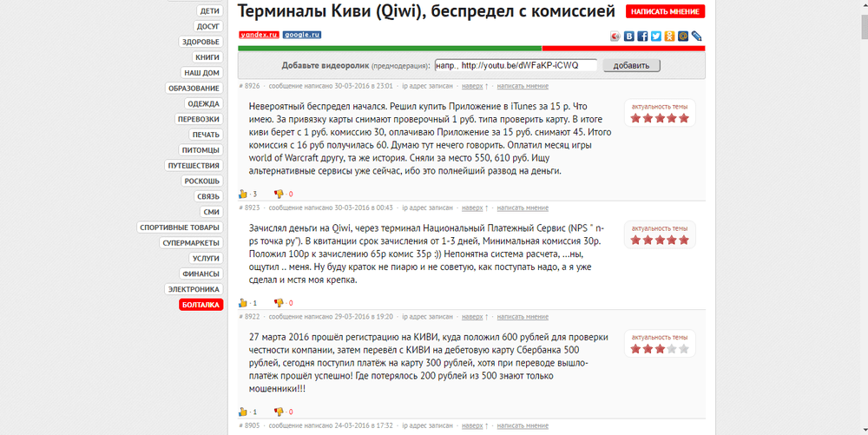Click message number # 8923 text

point(250,208)
